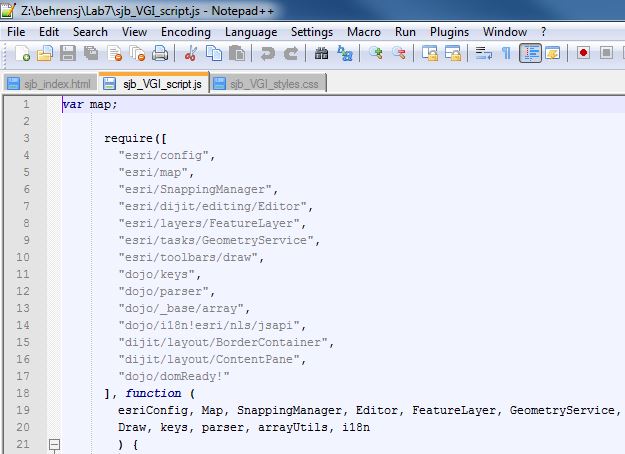This screenshot has width=625, height=454.
Task: Click the "esri/SnappingManager" string
Action: click(195, 189)
